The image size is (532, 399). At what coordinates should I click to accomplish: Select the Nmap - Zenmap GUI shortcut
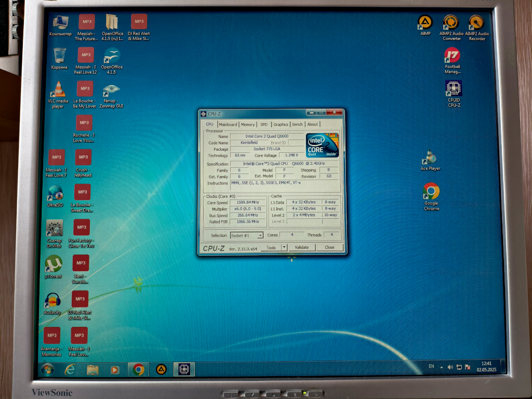[x=111, y=96]
